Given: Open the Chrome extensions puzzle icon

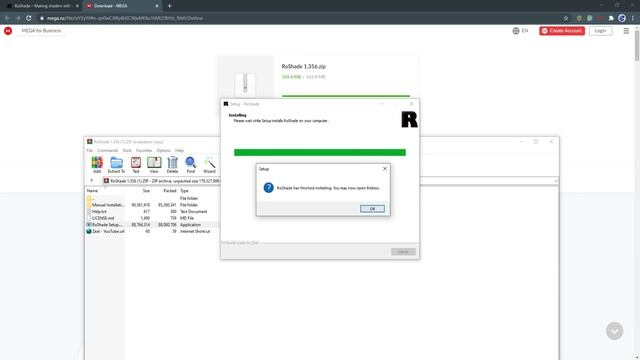Looking at the screenshot, I should click(x=611, y=18).
